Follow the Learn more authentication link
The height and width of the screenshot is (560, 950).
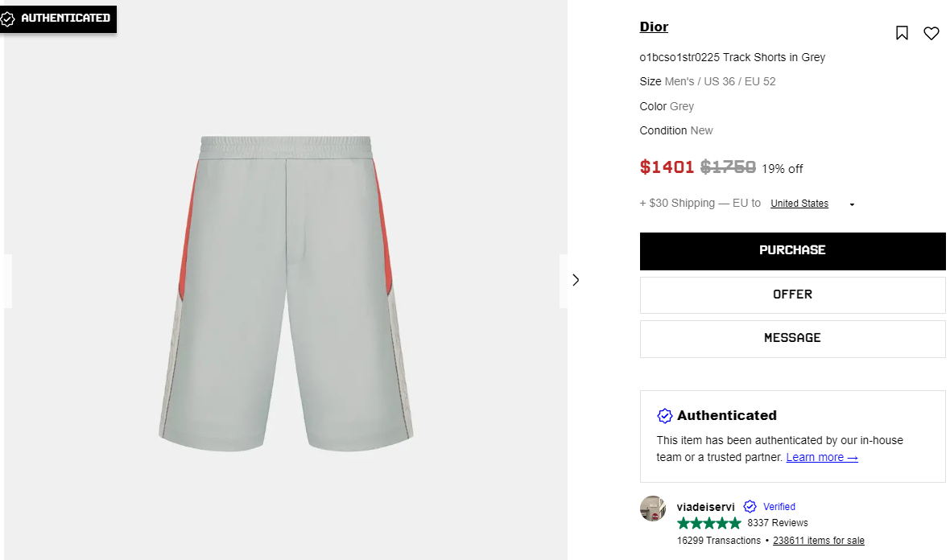tap(822, 457)
